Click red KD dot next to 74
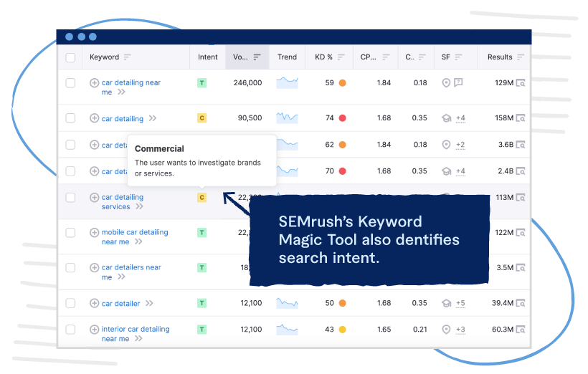Viewport: 588px width, 374px height. 342,118
